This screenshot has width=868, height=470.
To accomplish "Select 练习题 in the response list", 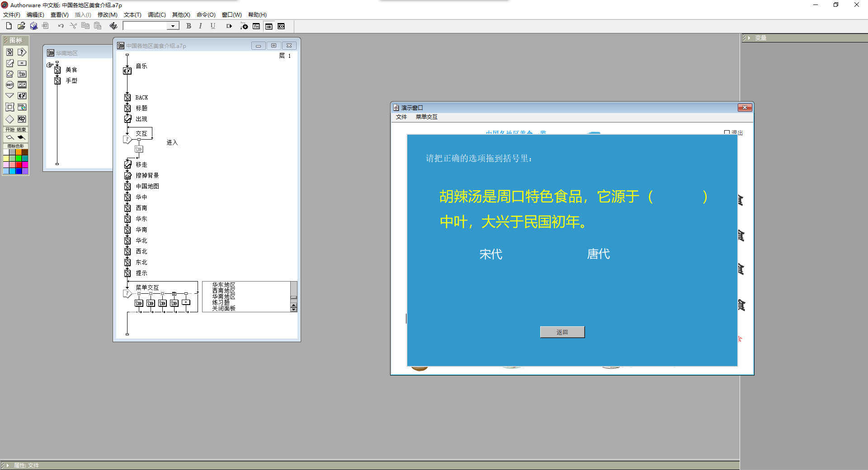I will pos(221,302).
